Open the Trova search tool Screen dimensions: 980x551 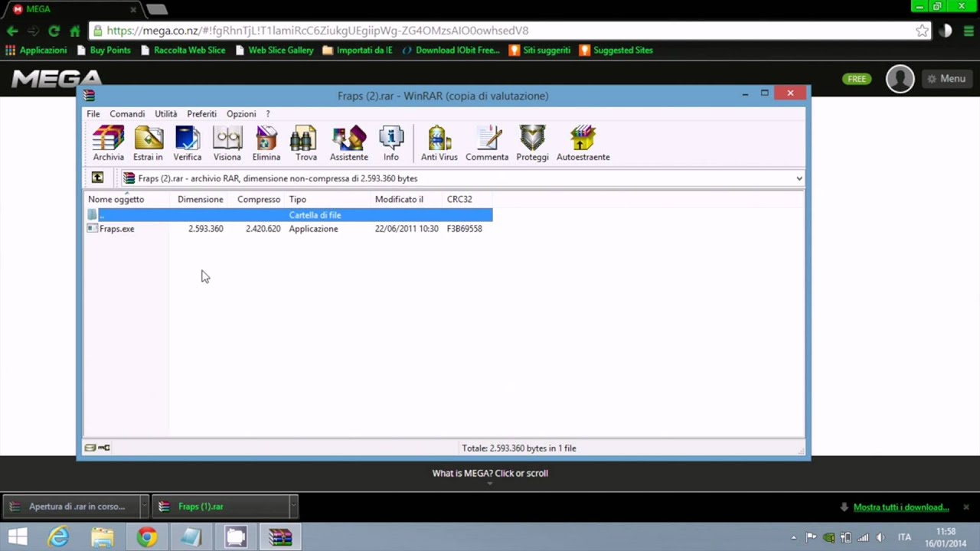click(305, 144)
